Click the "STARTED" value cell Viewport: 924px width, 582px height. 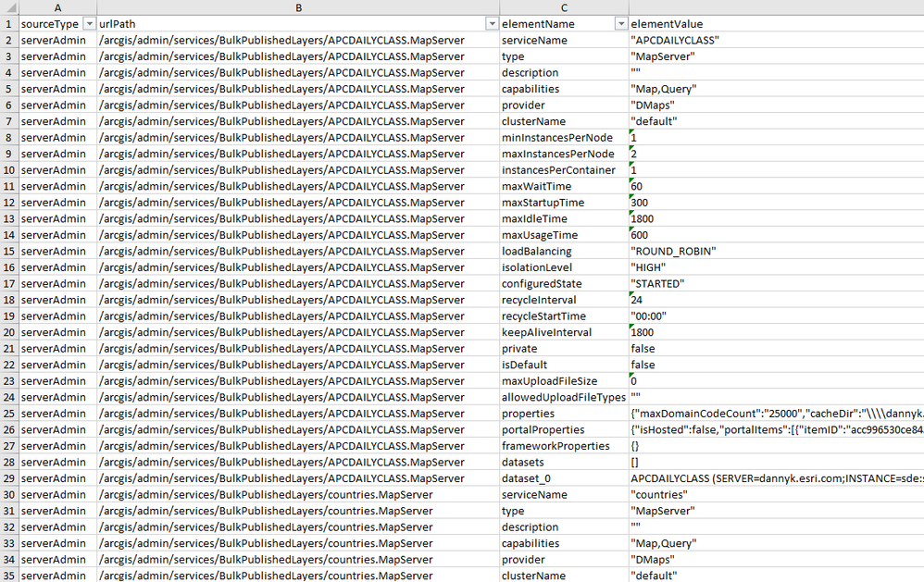point(776,284)
